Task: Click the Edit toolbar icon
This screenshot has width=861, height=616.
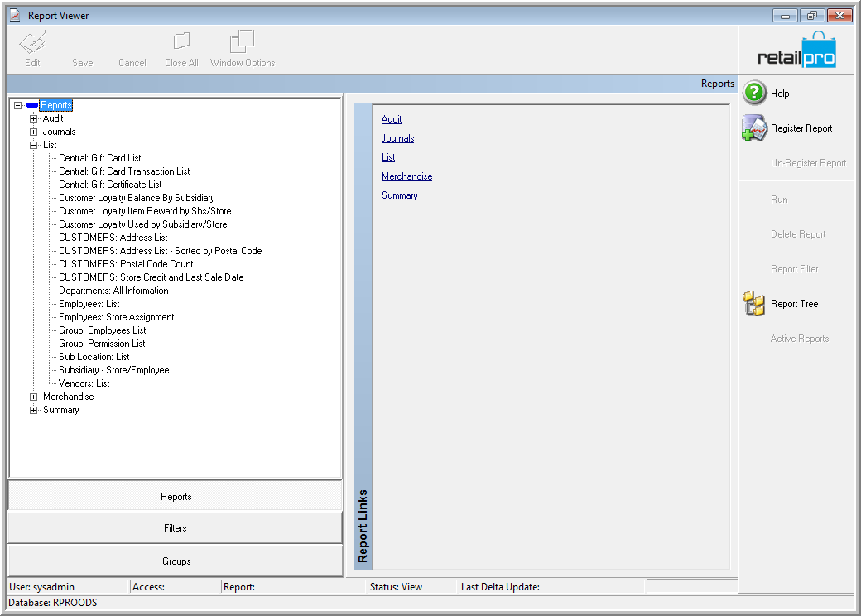Action: (x=32, y=41)
